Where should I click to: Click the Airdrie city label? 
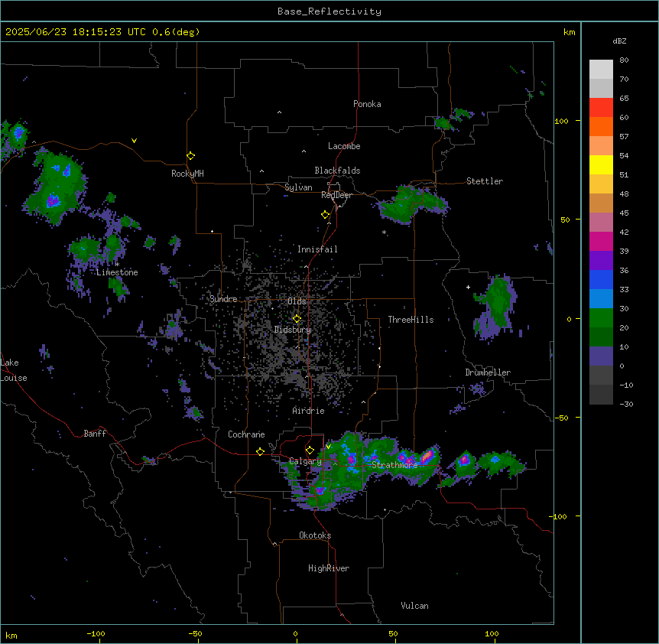[308, 411]
